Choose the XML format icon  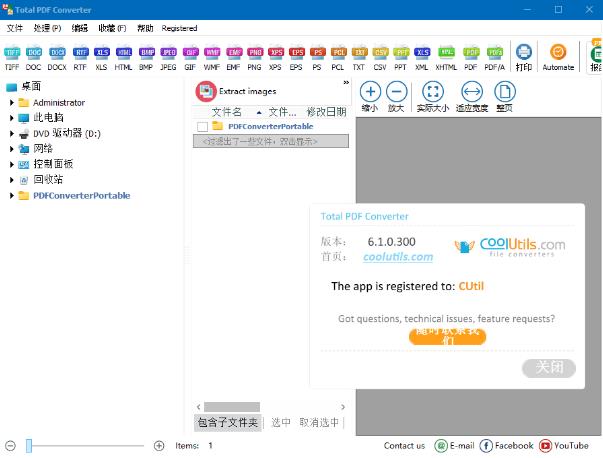click(x=422, y=58)
